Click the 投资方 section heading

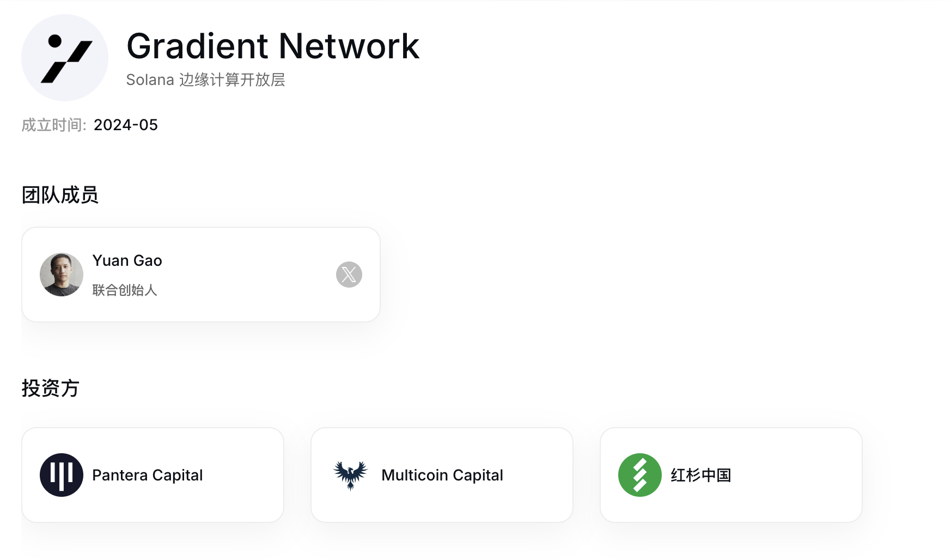(x=51, y=388)
